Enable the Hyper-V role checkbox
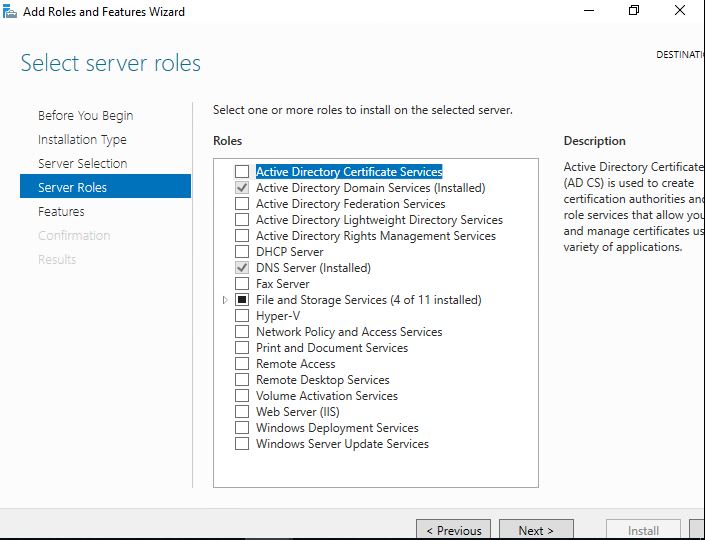 [x=242, y=316]
